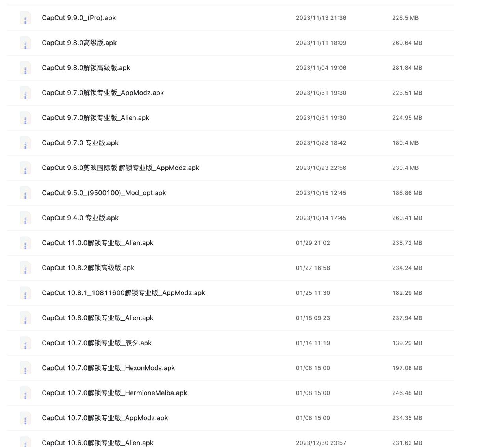Select the icon of CapCut 9.7.0解锁专业版_AppModz.apk

pyautogui.click(x=25, y=93)
